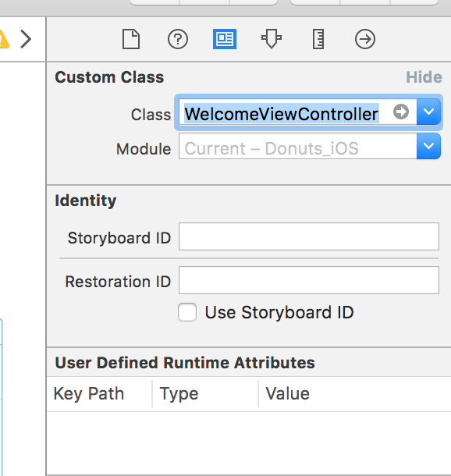The height and width of the screenshot is (476, 451).
Task: Open the Size inspector ruler icon
Action: tap(318, 39)
